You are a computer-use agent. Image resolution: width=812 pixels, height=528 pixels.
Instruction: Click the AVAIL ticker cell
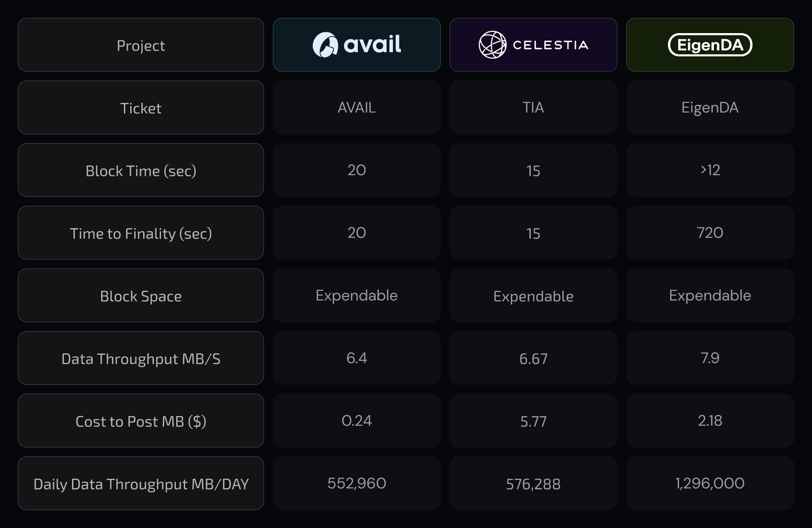tap(357, 107)
